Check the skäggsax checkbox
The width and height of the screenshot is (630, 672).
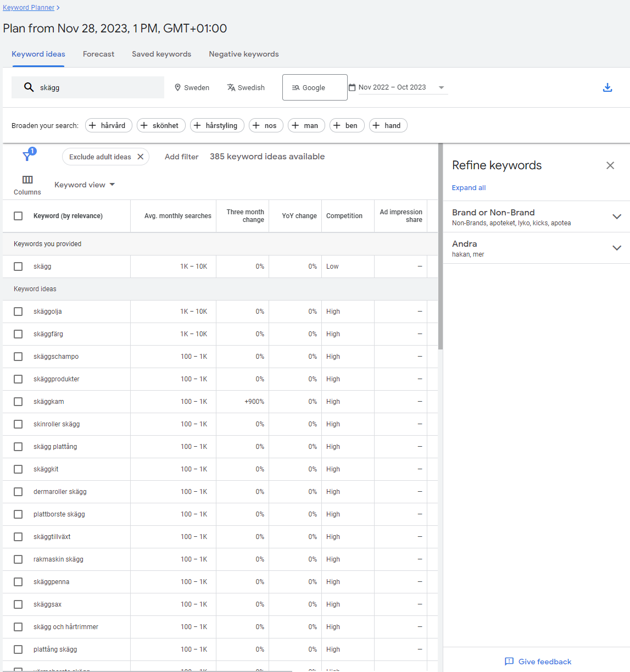tap(18, 604)
